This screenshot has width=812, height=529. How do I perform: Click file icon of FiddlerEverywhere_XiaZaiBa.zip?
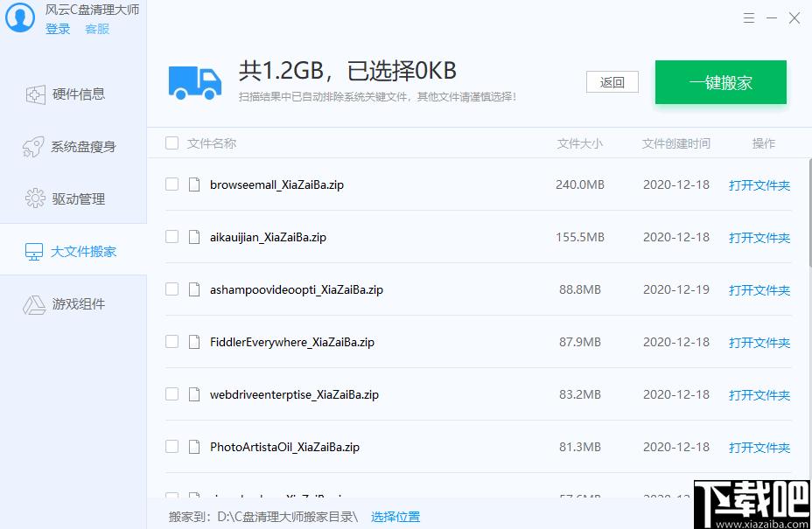[x=194, y=342]
